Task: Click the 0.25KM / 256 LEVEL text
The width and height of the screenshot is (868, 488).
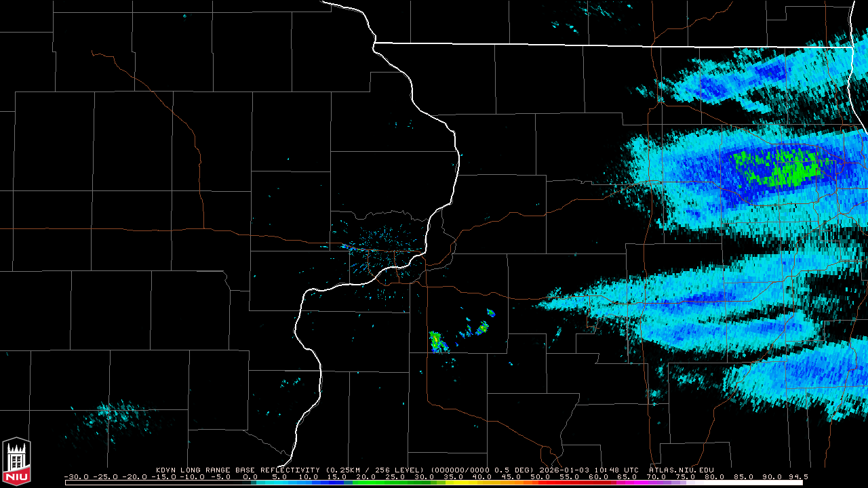Action: click(x=374, y=470)
